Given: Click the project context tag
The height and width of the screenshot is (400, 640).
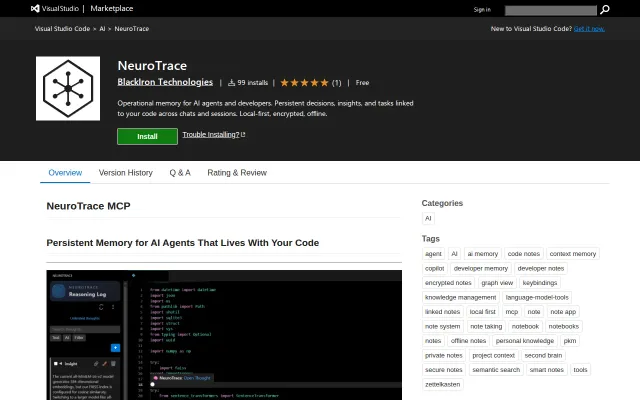Looking at the screenshot, I should point(493,356).
